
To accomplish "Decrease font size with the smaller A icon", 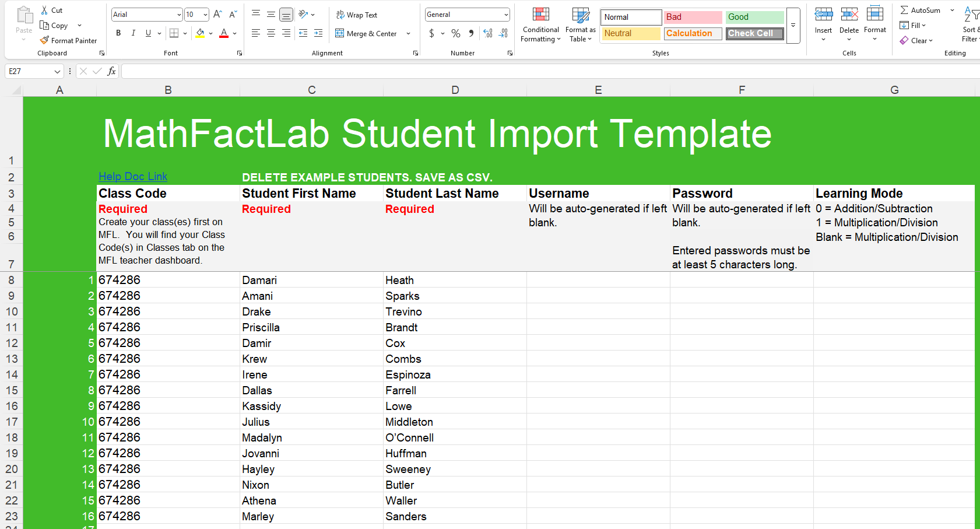I will tap(233, 15).
